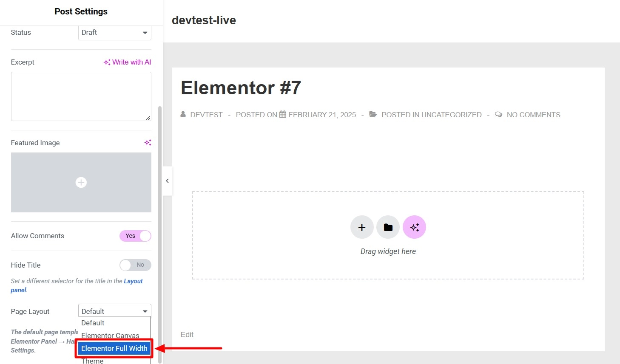Click the Featured Image AI sparkle icon
The image size is (620, 364).
(x=148, y=143)
